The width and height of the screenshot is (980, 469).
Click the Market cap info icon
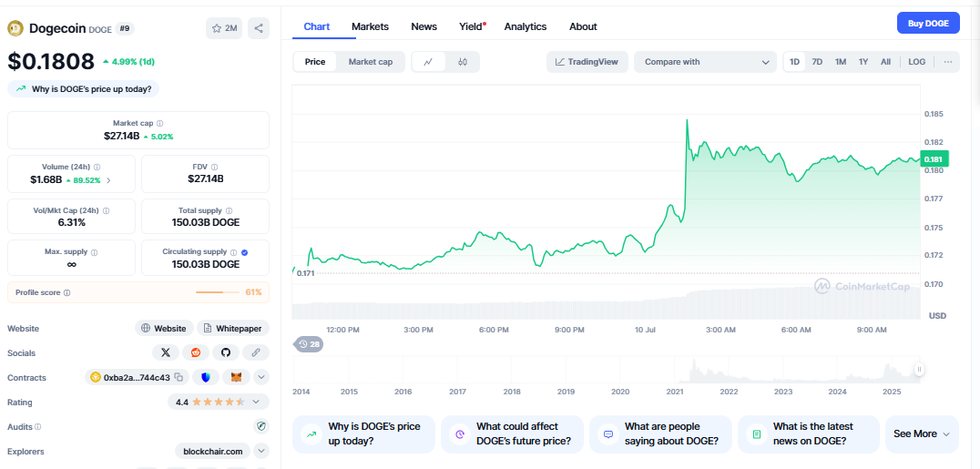tap(160, 124)
